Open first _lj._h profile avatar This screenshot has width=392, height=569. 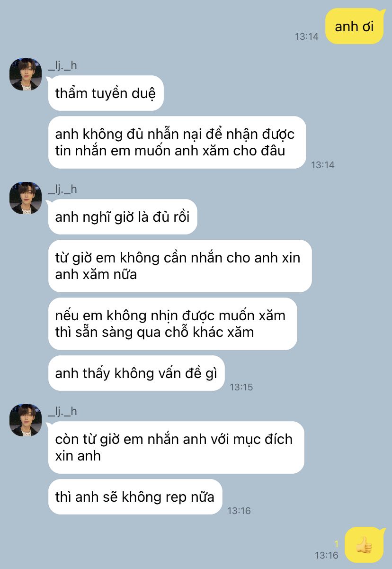[x=26, y=74]
